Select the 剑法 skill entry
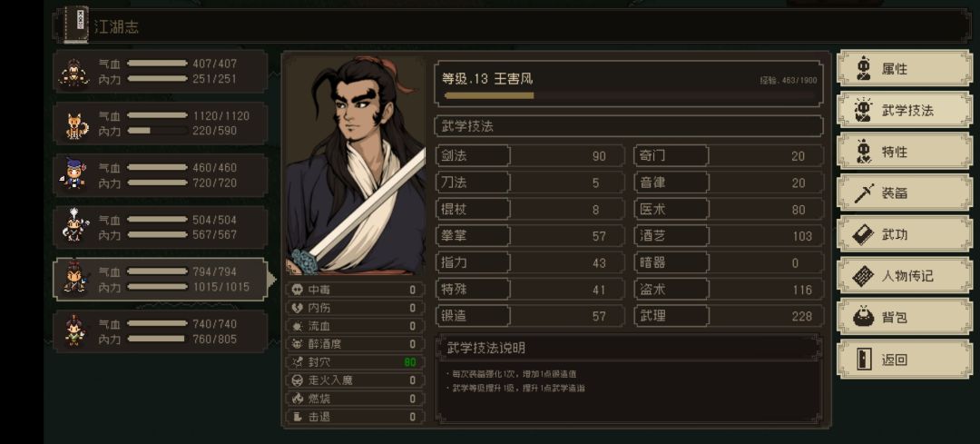Image resolution: width=980 pixels, height=444 pixels. pos(529,155)
